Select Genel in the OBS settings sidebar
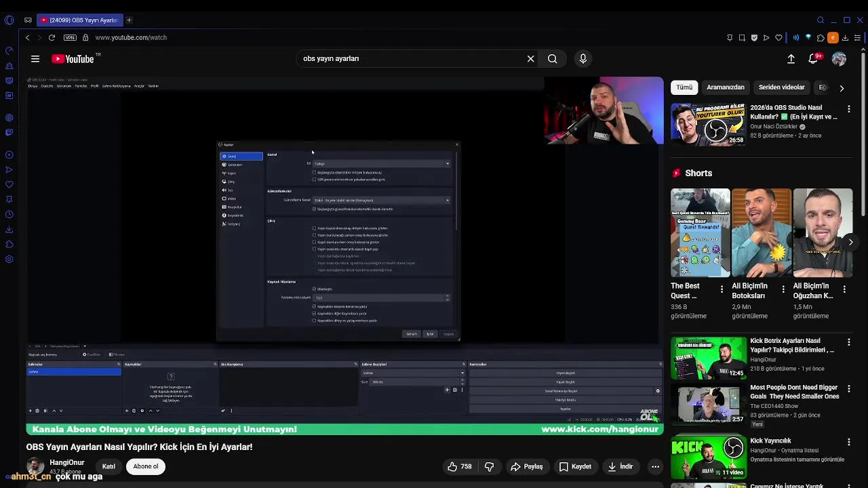Viewport: 868px width, 488px height. pyautogui.click(x=241, y=157)
